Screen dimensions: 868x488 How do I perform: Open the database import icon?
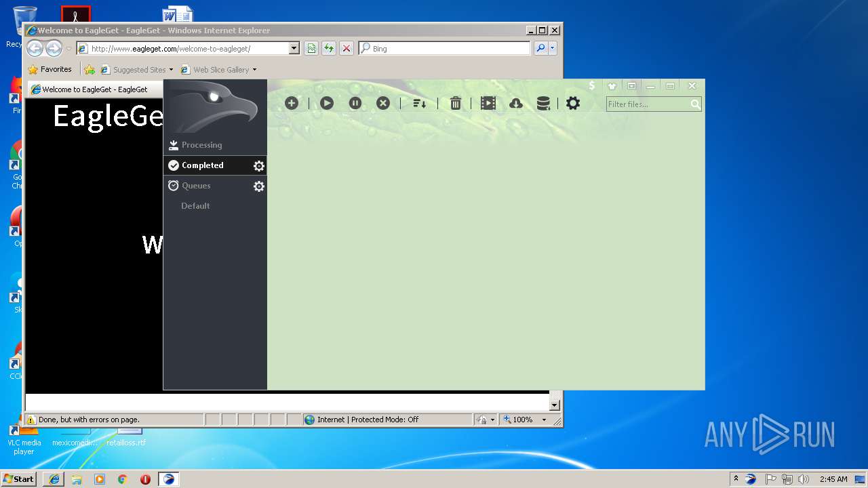pos(543,103)
